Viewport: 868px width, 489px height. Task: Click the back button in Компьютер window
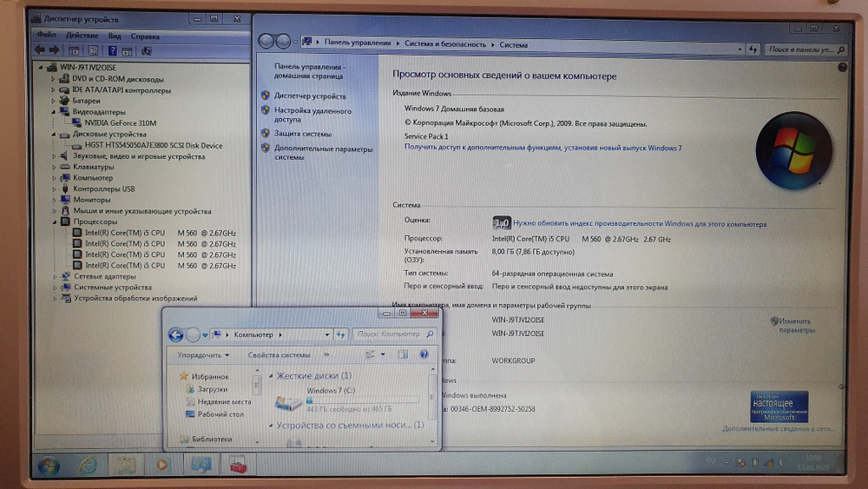point(175,334)
